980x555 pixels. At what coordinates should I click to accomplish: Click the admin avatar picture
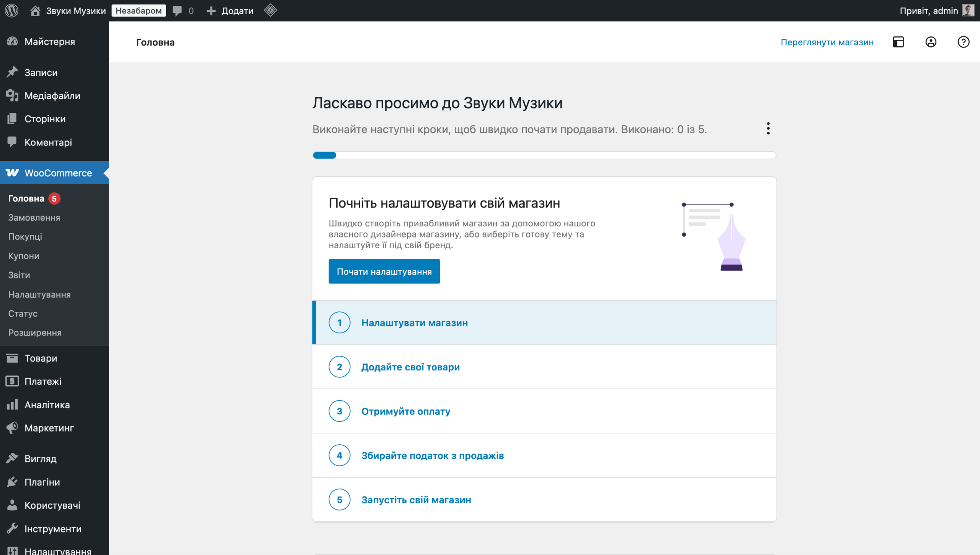pos(968,10)
